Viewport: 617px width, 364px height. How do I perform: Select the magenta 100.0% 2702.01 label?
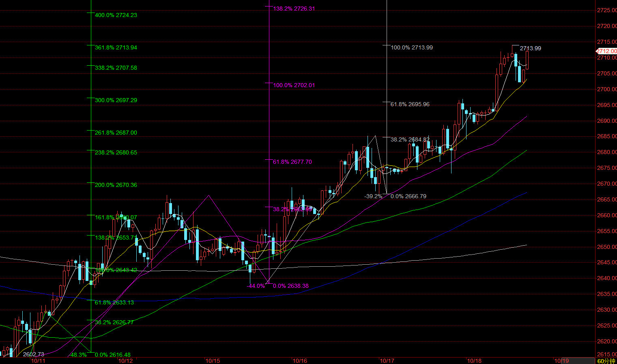click(x=294, y=85)
